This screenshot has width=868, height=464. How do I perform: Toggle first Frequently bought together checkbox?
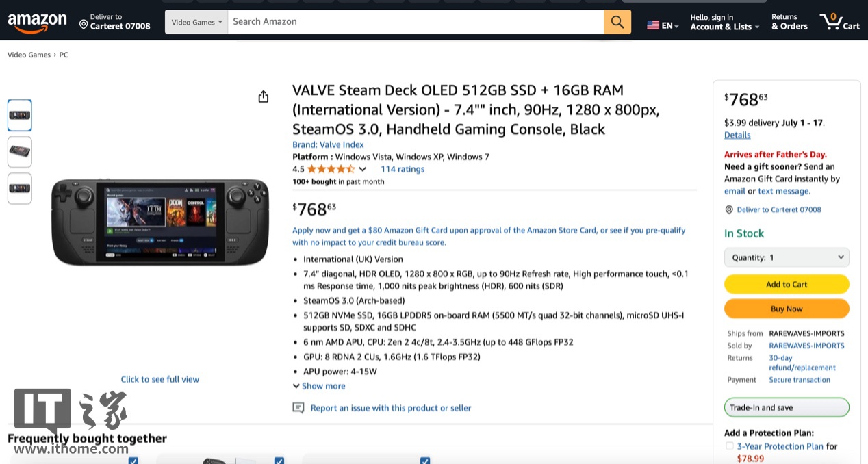133,461
